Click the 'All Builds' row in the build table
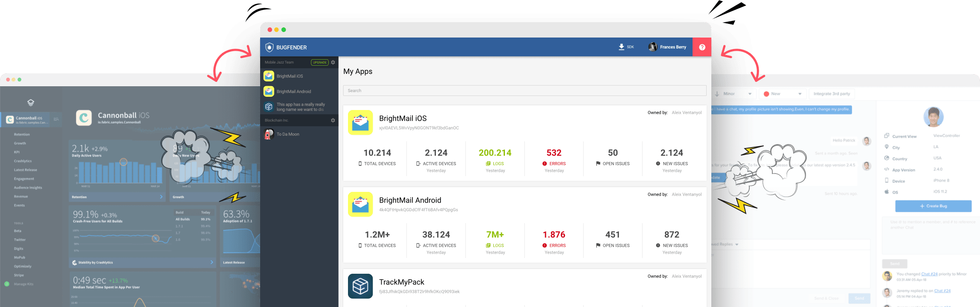 tap(193, 219)
